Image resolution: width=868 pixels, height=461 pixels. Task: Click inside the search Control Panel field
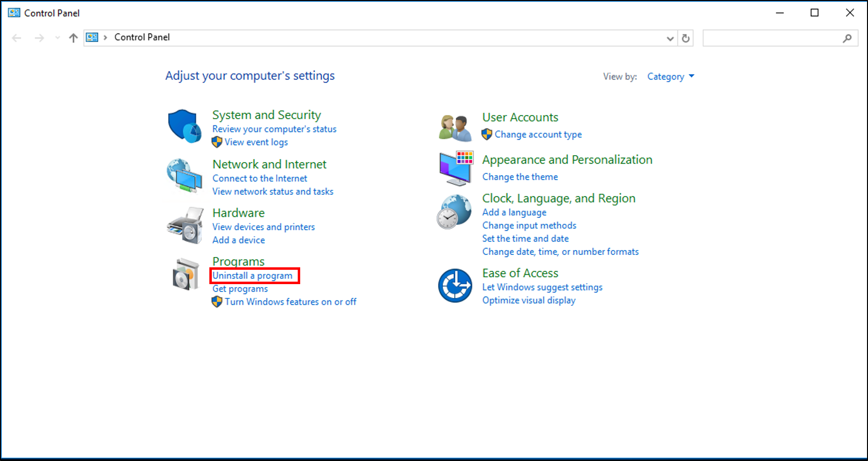[x=770, y=38]
